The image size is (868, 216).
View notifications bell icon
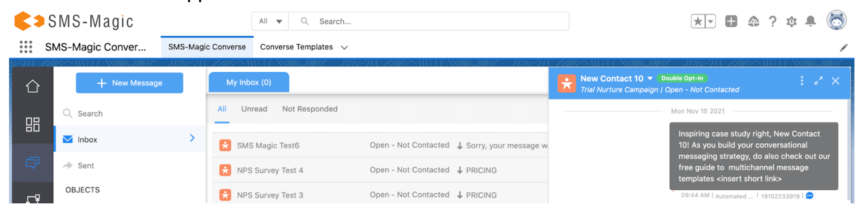click(811, 21)
